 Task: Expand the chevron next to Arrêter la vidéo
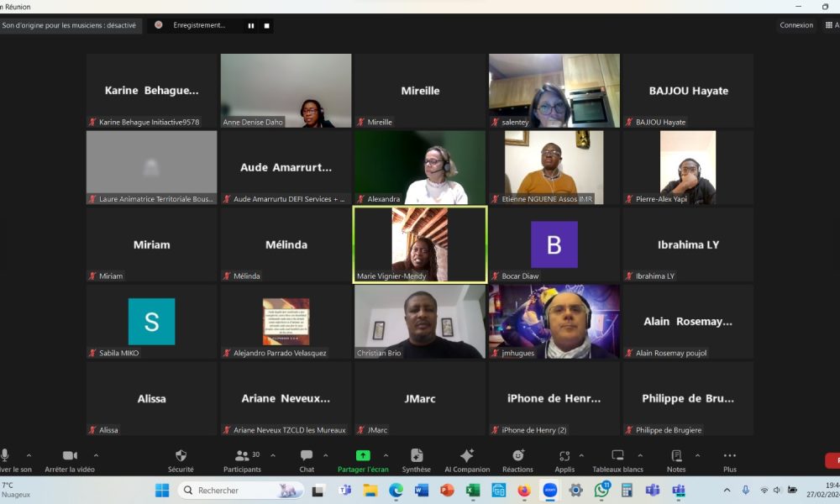[96, 456]
